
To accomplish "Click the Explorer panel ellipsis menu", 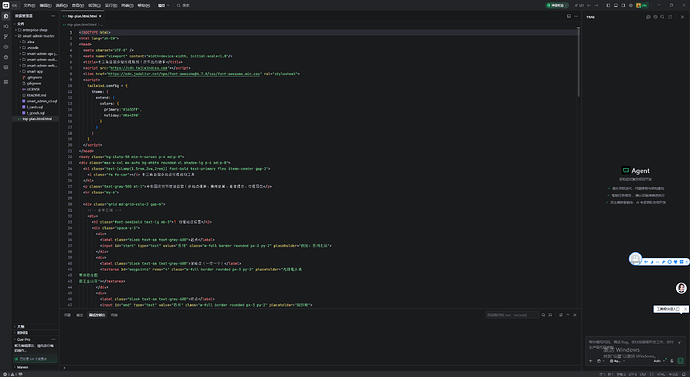I will click(53, 16).
